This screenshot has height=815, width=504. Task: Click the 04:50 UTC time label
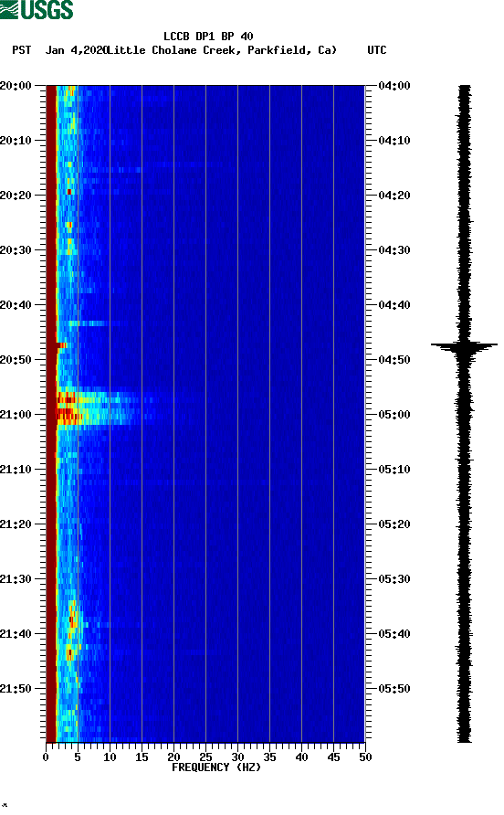394,360
